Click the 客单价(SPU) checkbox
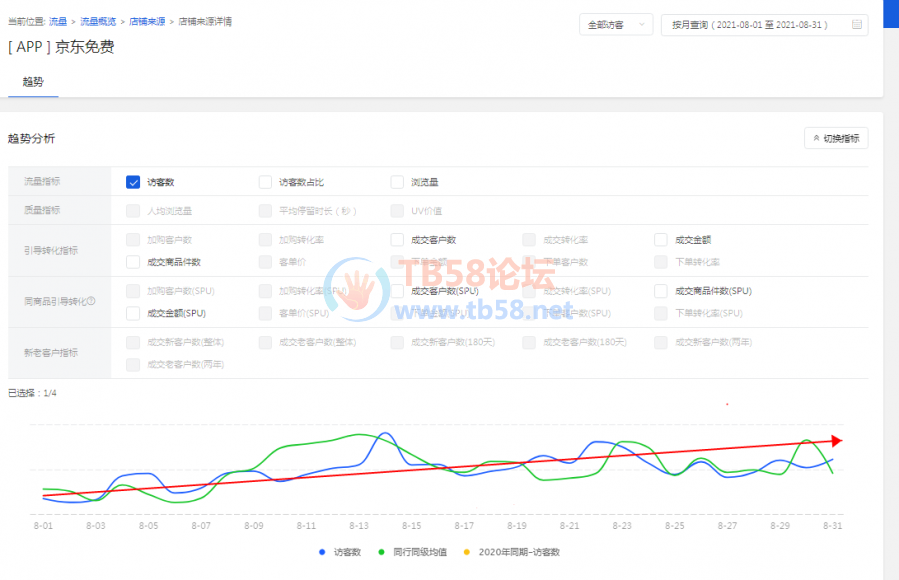The height and width of the screenshot is (580, 899). coord(265,313)
